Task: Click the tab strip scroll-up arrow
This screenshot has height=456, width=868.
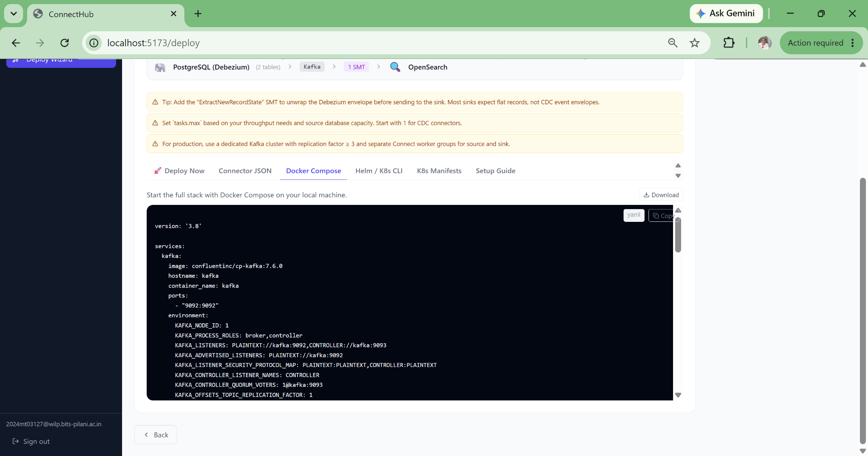Action: coord(678,166)
